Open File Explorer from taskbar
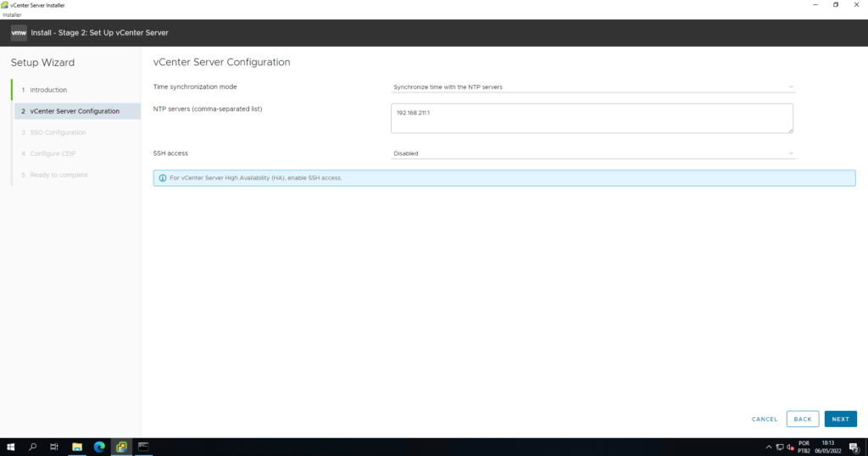Image resolution: width=868 pixels, height=456 pixels. [x=77, y=447]
